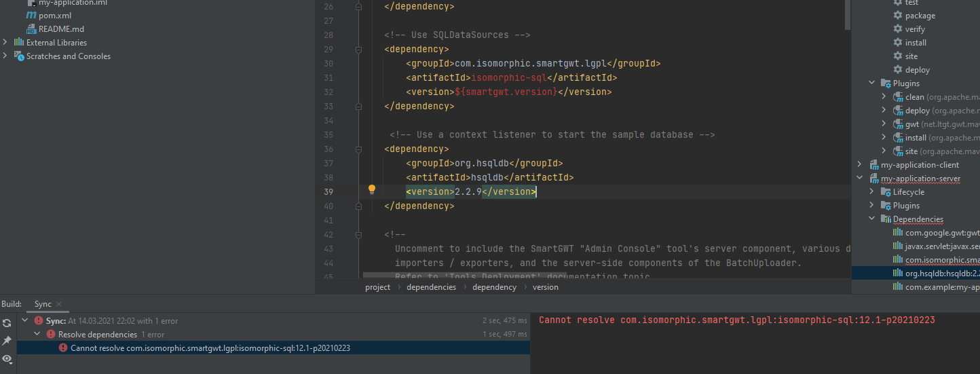Expand the External Libraries node
The image size is (980, 374).
[x=5, y=43]
